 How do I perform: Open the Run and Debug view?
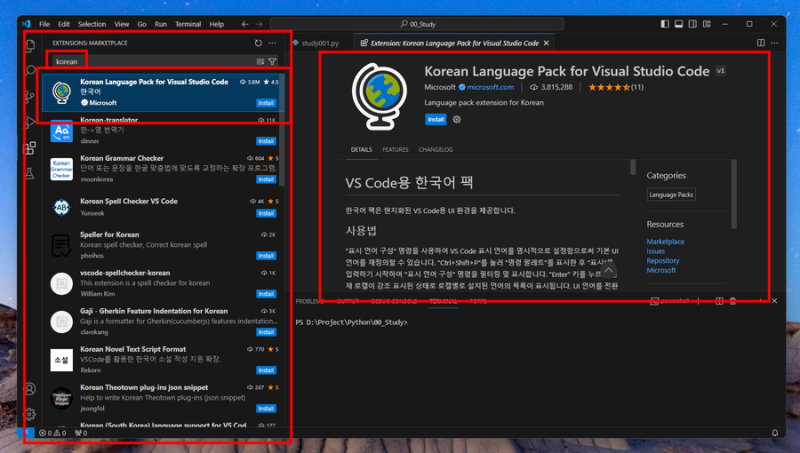(30, 122)
